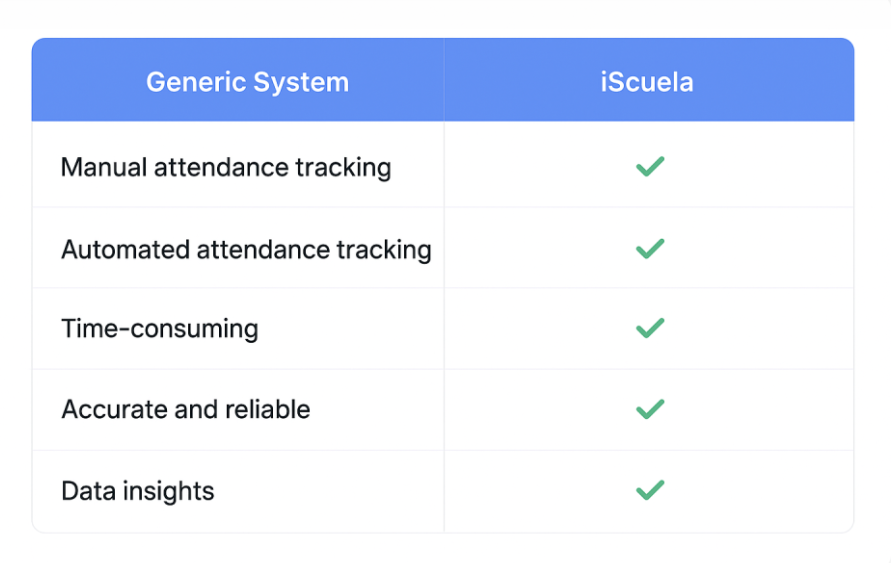Select the Accurate and reliable label

(x=186, y=410)
